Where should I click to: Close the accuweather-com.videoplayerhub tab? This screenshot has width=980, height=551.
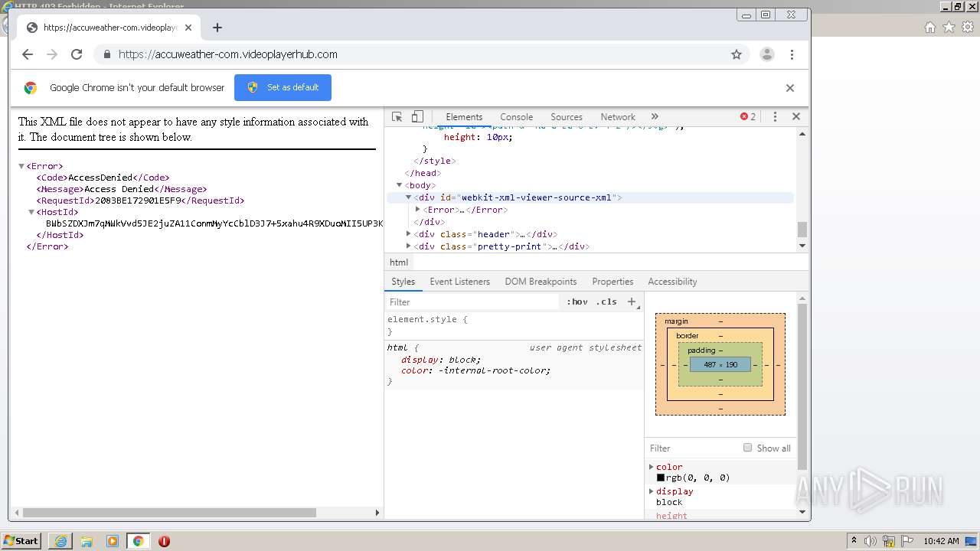tap(188, 28)
